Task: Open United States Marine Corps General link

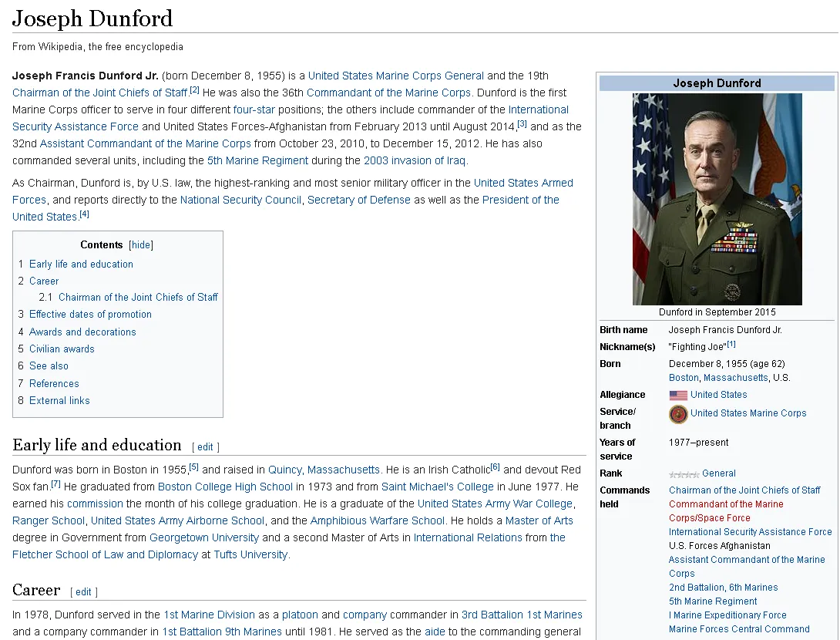Action: (396, 76)
